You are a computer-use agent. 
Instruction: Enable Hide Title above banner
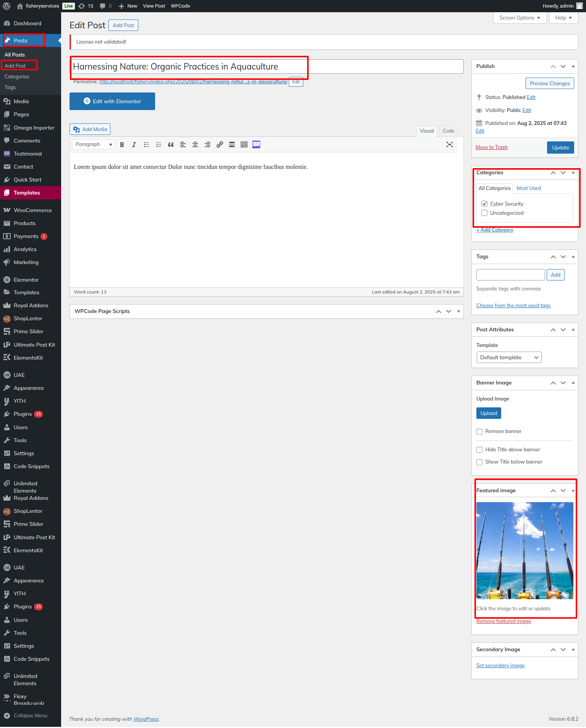(479, 450)
